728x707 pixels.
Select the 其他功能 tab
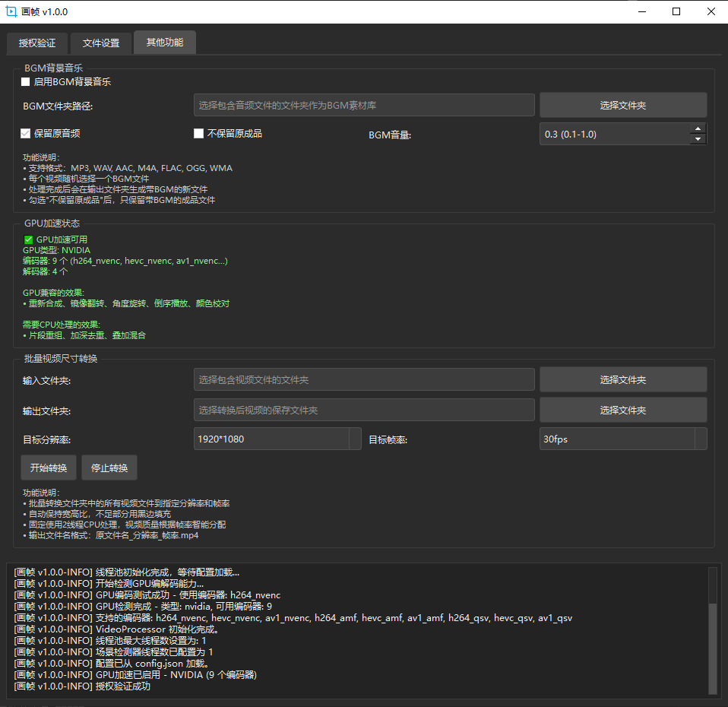pyautogui.click(x=165, y=43)
